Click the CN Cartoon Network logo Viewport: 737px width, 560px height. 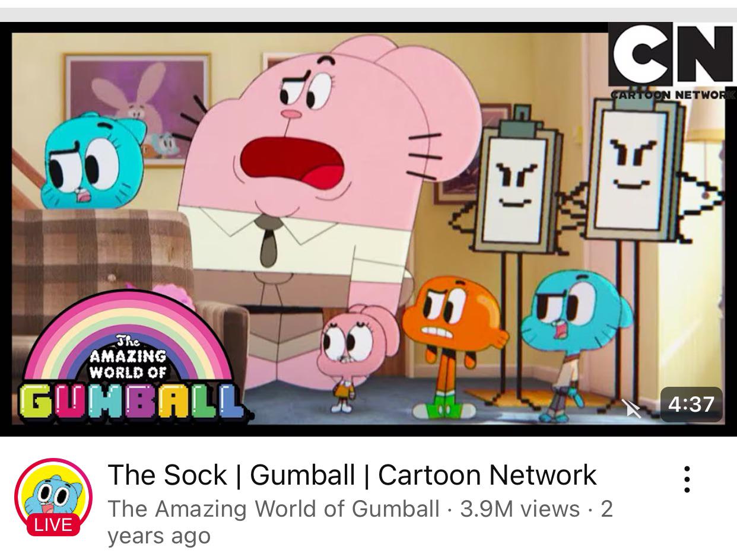click(671, 61)
